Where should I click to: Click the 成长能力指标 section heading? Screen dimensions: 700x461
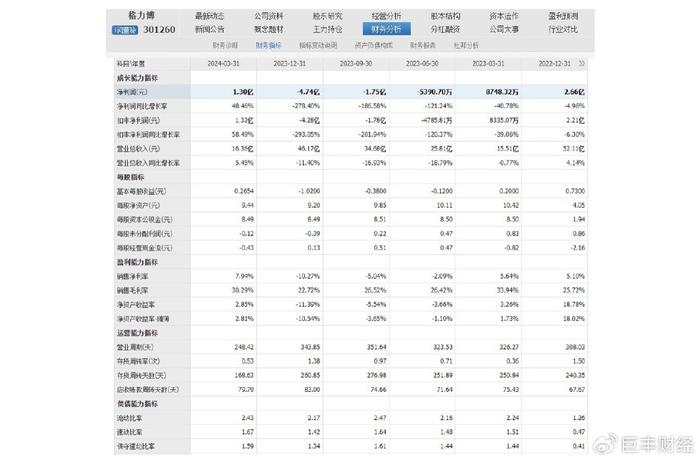[x=138, y=78]
